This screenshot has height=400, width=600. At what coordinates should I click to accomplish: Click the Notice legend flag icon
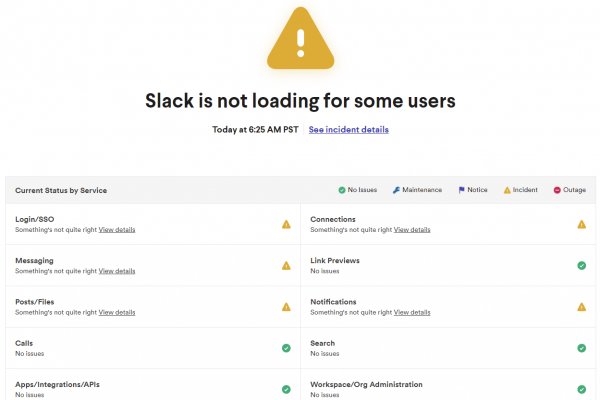click(x=462, y=190)
